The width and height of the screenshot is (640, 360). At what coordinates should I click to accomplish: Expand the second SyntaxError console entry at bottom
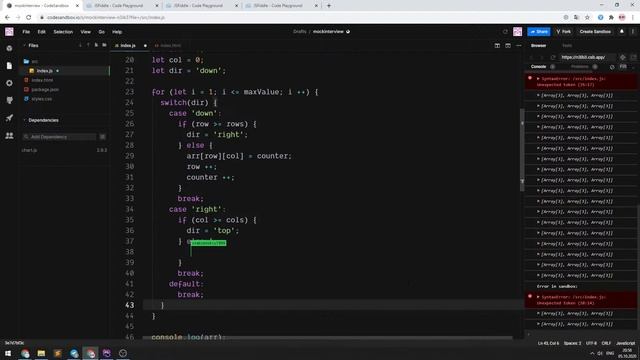(x=538, y=297)
